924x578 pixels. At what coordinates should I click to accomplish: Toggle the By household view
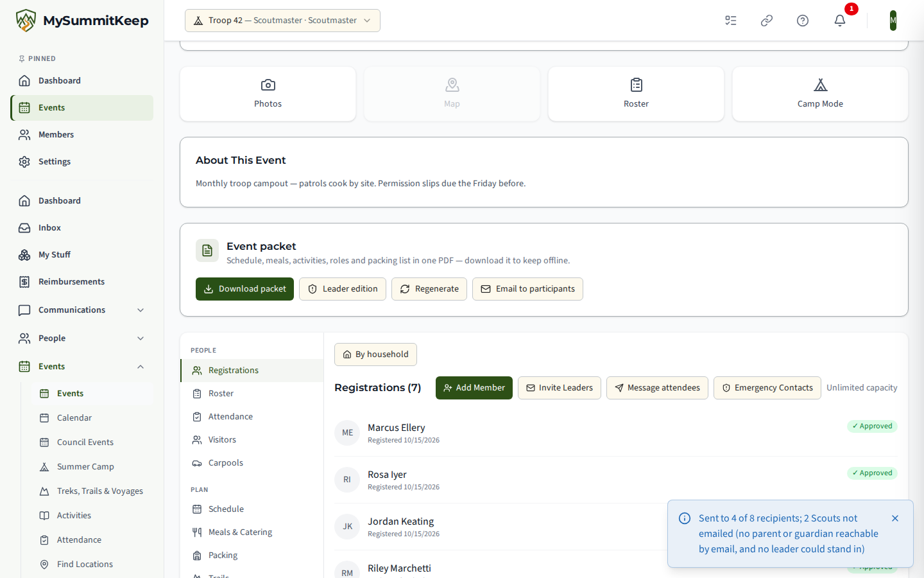[375, 355]
